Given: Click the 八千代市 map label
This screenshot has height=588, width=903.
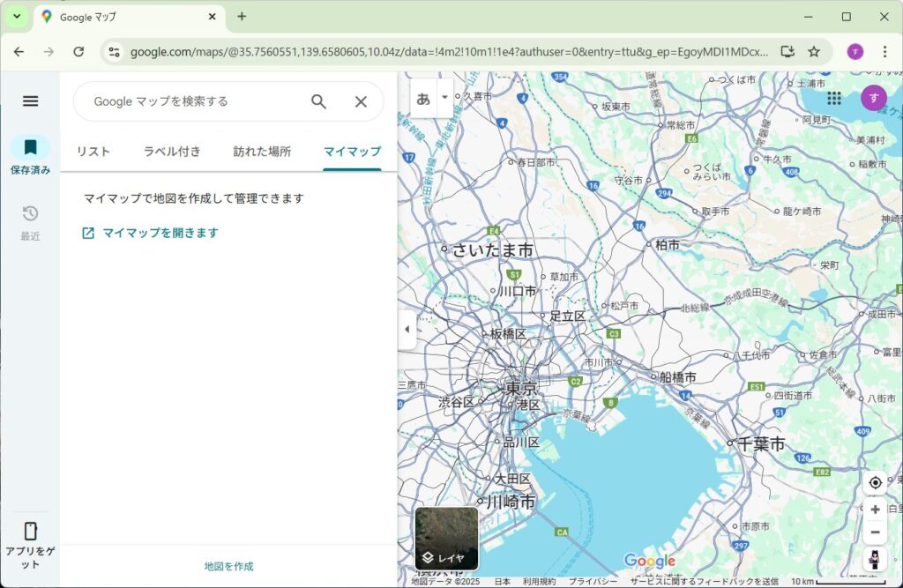Looking at the screenshot, I should pos(751,356).
